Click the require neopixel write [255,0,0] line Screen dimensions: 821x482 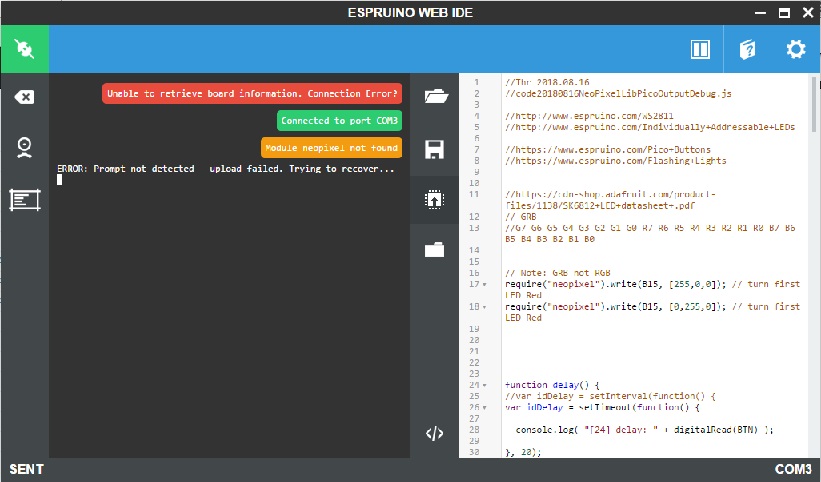(652, 289)
